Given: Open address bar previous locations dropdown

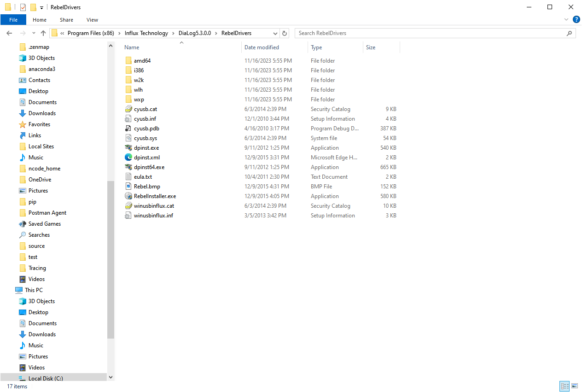Looking at the screenshot, I should (x=275, y=33).
